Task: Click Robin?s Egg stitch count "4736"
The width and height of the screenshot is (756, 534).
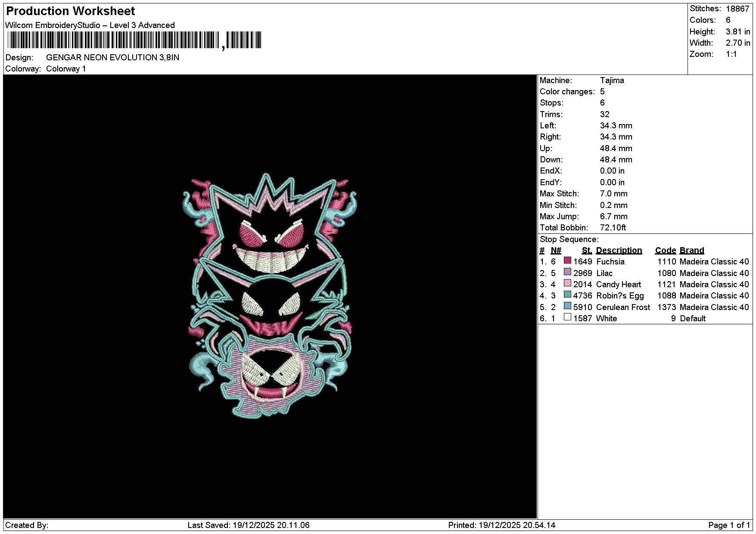Action: [x=583, y=295]
